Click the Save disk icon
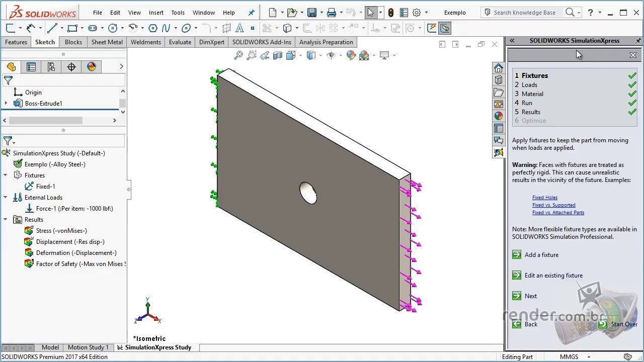The width and height of the screenshot is (644, 362). [312, 13]
